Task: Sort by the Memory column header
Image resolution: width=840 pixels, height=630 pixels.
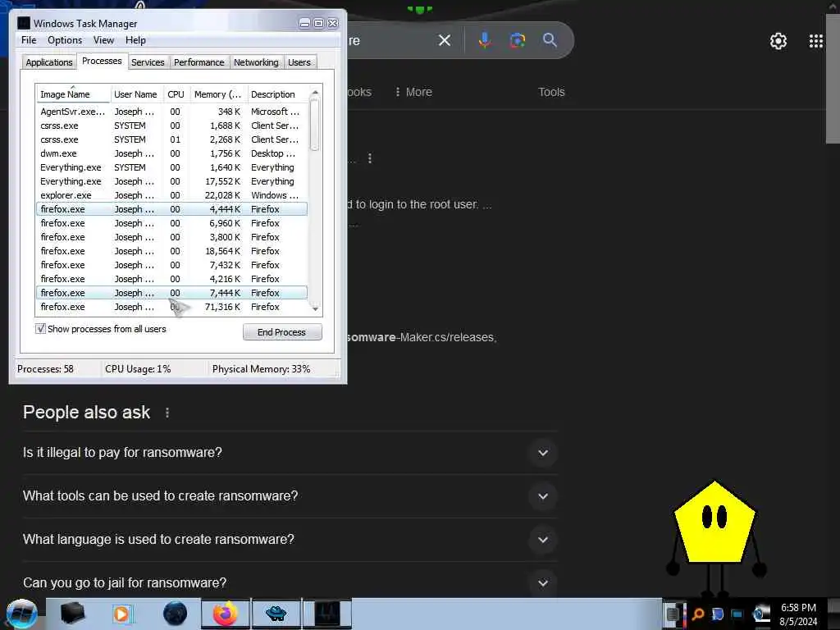Action: point(218,94)
